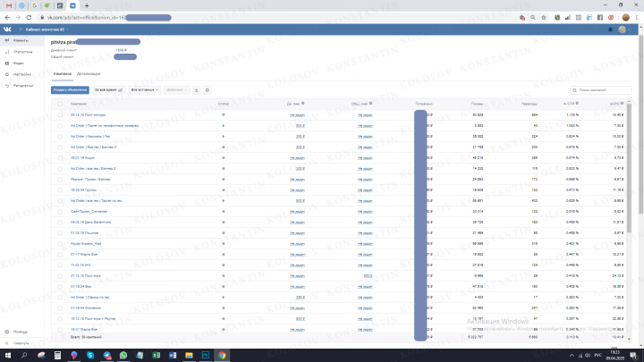Tick checkbox for Ad Order Карусель Гео campaign
Image resolution: width=644 pixels, height=362 pixels.
click(60, 136)
